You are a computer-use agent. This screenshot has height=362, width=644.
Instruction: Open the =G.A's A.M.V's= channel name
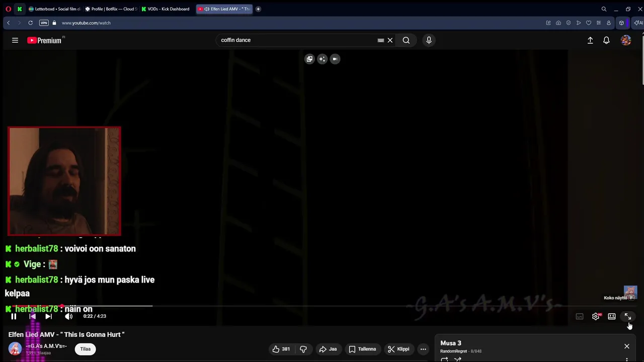46,346
